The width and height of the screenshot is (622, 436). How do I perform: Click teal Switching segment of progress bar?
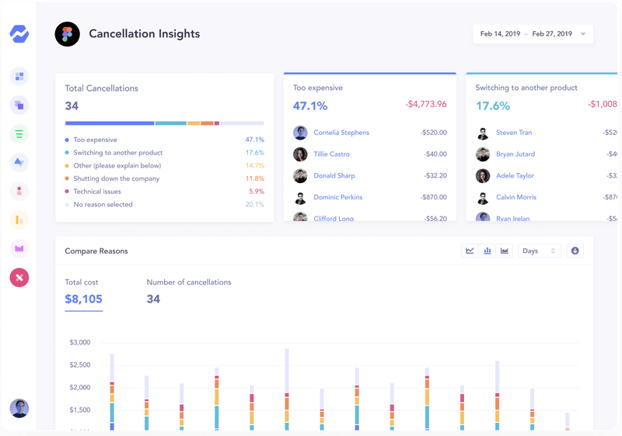tap(171, 123)
